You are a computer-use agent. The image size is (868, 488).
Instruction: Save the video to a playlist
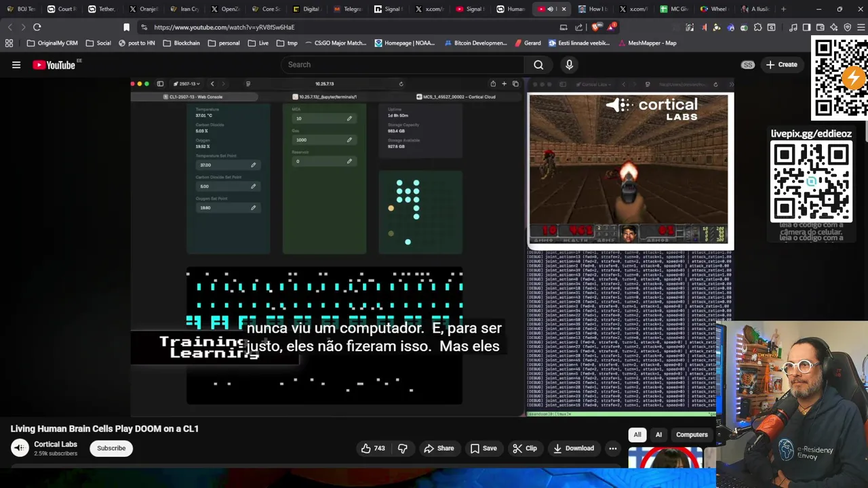pos(484,448)
